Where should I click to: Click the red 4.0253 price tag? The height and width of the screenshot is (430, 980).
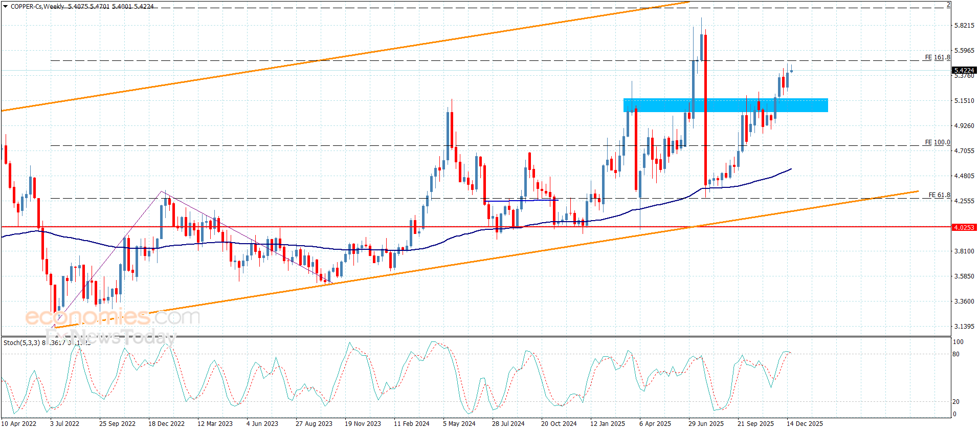964,227
